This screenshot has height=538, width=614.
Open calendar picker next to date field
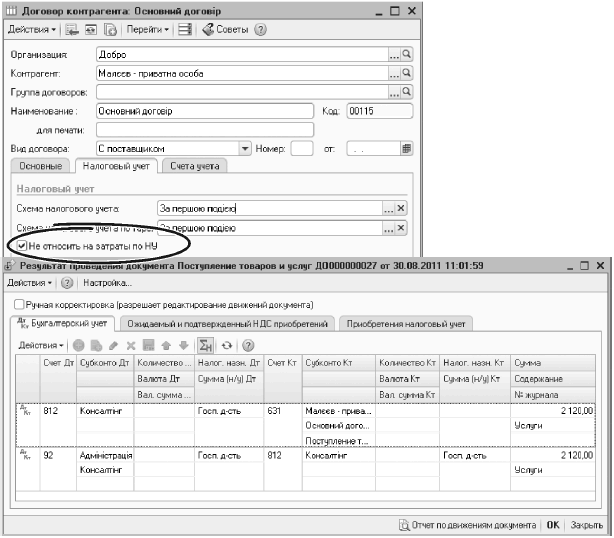(407, 148)
